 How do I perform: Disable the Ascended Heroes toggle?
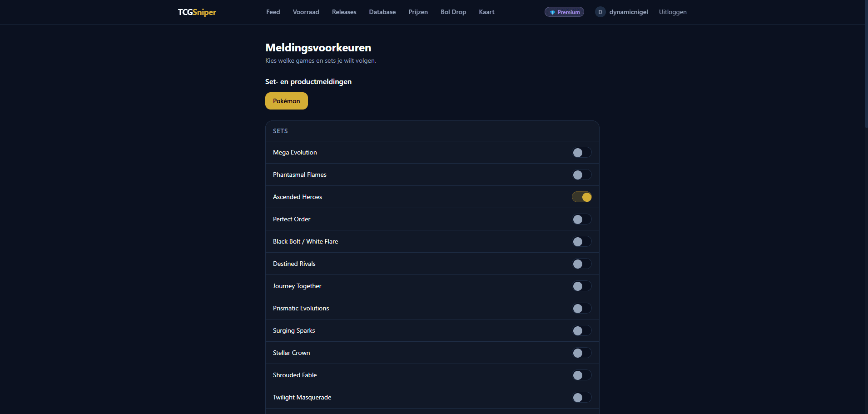(x=581, y=197)
